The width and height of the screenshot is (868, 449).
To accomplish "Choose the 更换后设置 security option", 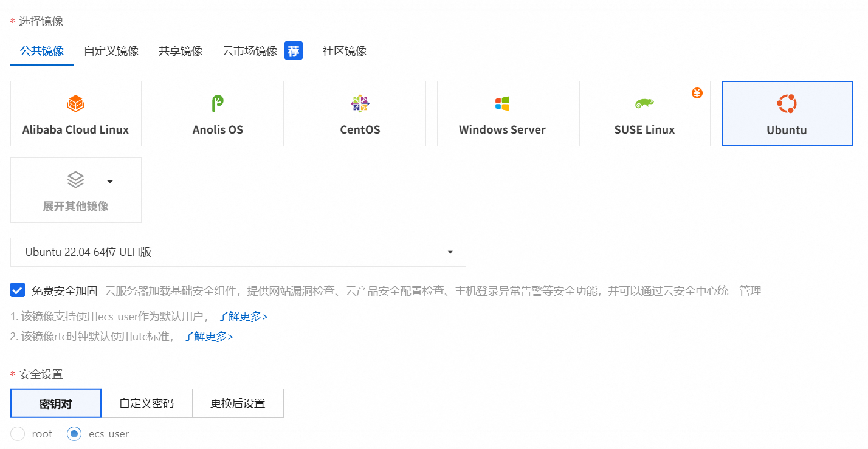I will click(x=238, y=403).
